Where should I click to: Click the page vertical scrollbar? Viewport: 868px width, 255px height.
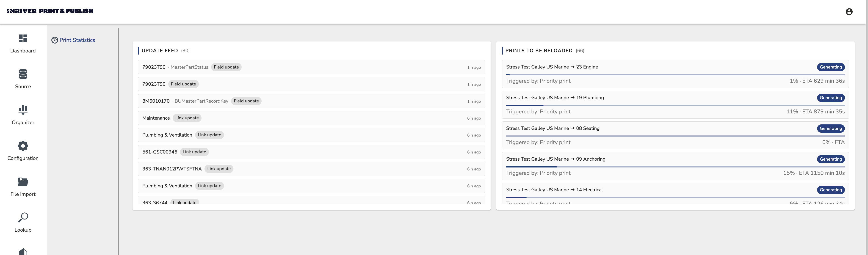tap(867, 127)
